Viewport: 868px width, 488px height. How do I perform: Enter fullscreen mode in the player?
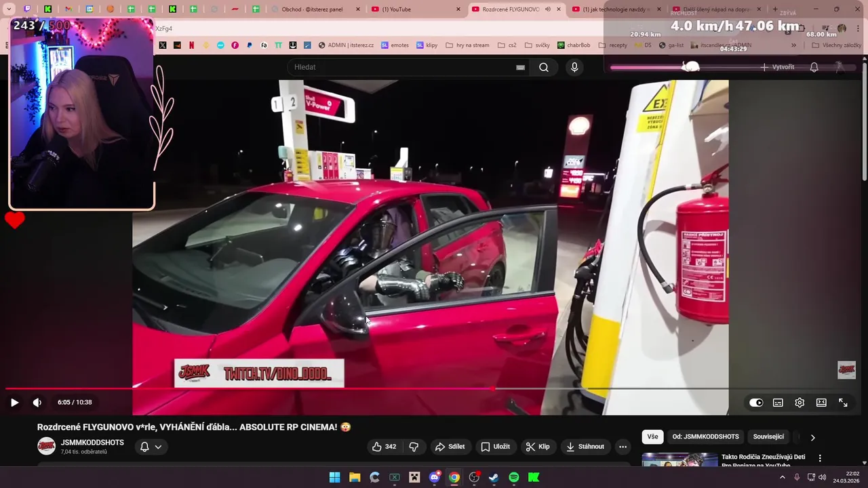coord(843,403)
